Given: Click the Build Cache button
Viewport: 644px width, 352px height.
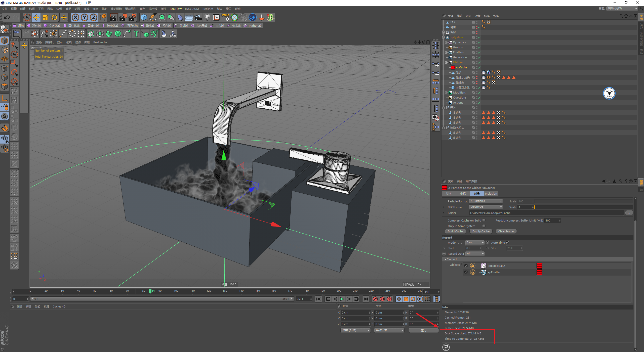Looking at the screenshot, I should click(455, 231).
